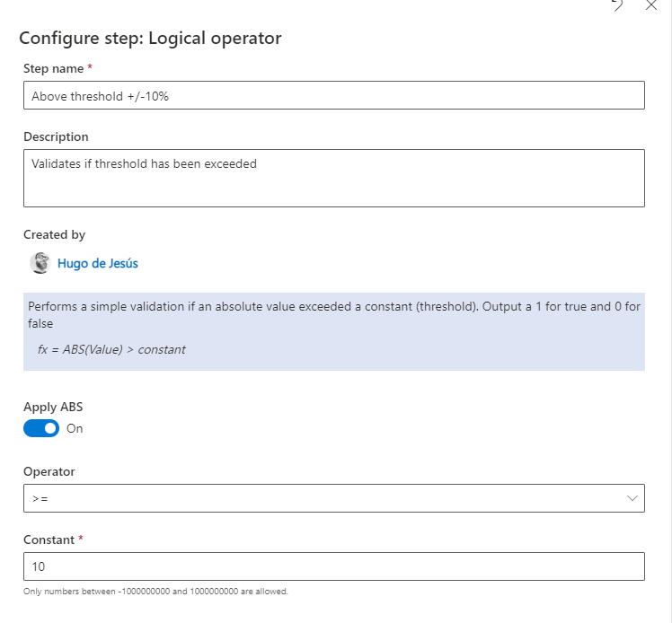Click Hugo de Jesús profile avatar
The image size is (672, 623).
(40, 263)
